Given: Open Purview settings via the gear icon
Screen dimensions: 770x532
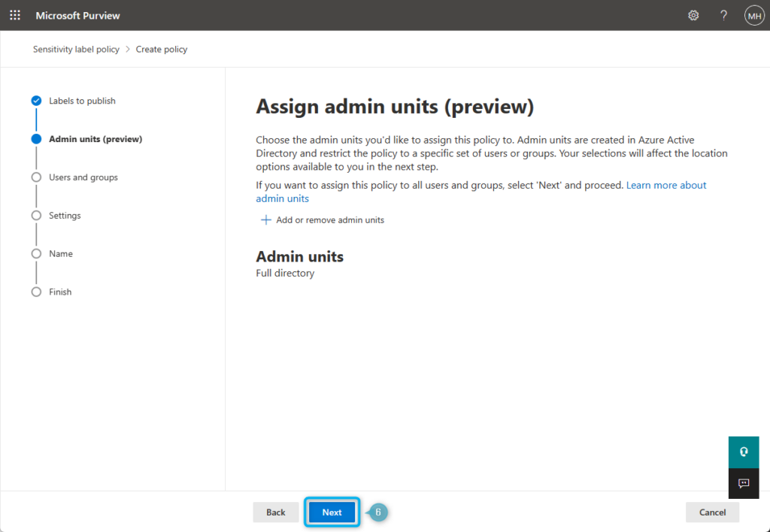Looking at the screenshot, I should [693, 15].
